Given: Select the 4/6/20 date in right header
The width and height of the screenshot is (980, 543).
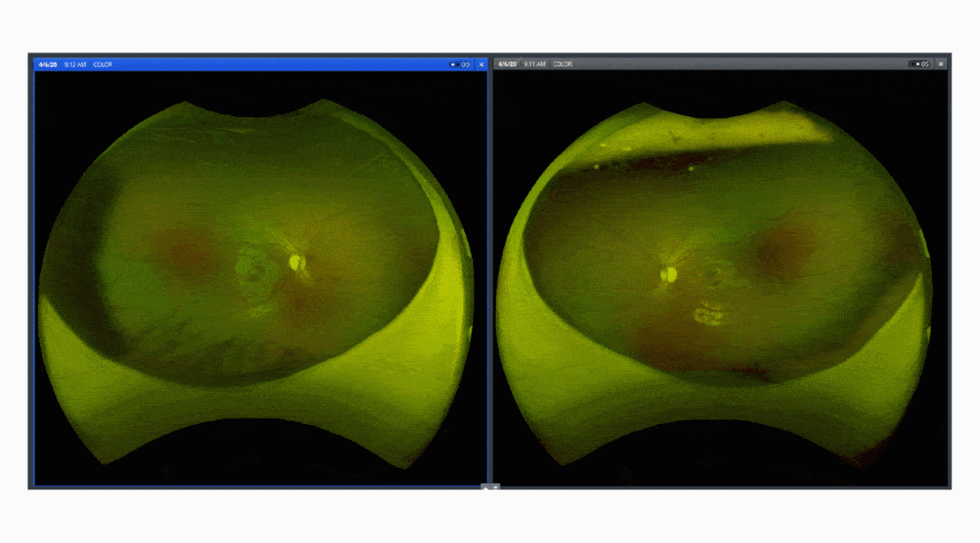Looking at the screenshot, I should tap(508, 64).
